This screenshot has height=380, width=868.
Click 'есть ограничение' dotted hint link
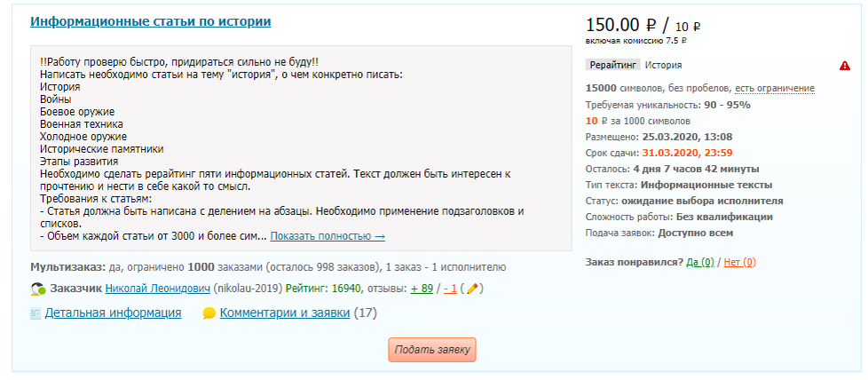pos(775,89)
